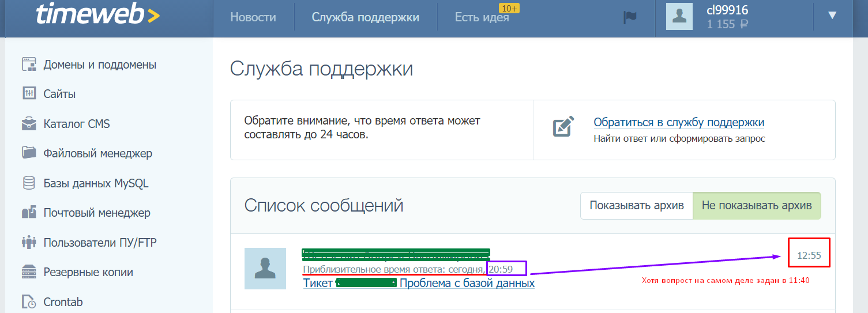Click the Резервные копии server icon
Viewport: 868px width, 313px height.
pyautogui.click(x=29, y=272)
